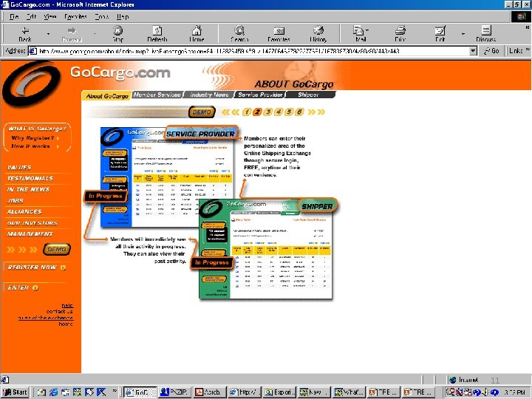Click the Shipper screenshot thumbnail
Viewport: 532px width, 399px height.
tap(266, 249)
